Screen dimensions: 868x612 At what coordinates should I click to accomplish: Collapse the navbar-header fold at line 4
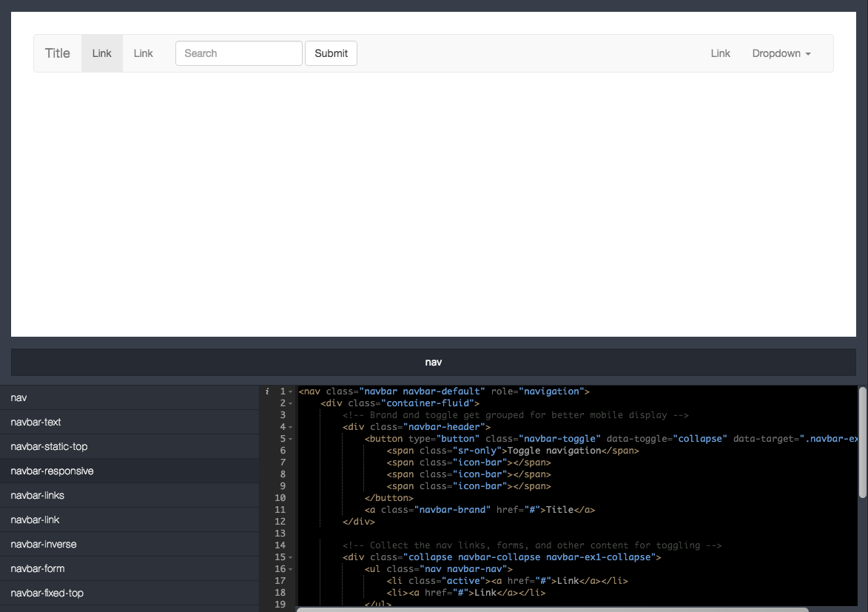click(289, 426)
